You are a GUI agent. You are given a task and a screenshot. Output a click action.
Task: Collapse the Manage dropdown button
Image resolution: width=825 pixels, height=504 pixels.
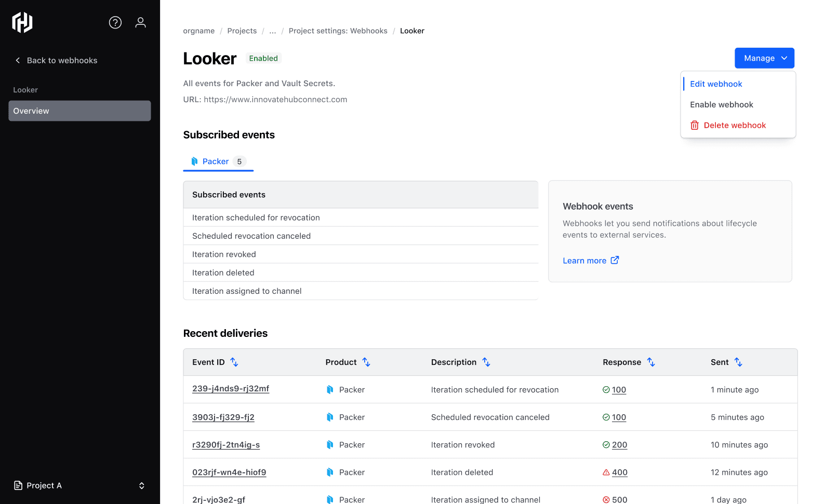point(764,58)
